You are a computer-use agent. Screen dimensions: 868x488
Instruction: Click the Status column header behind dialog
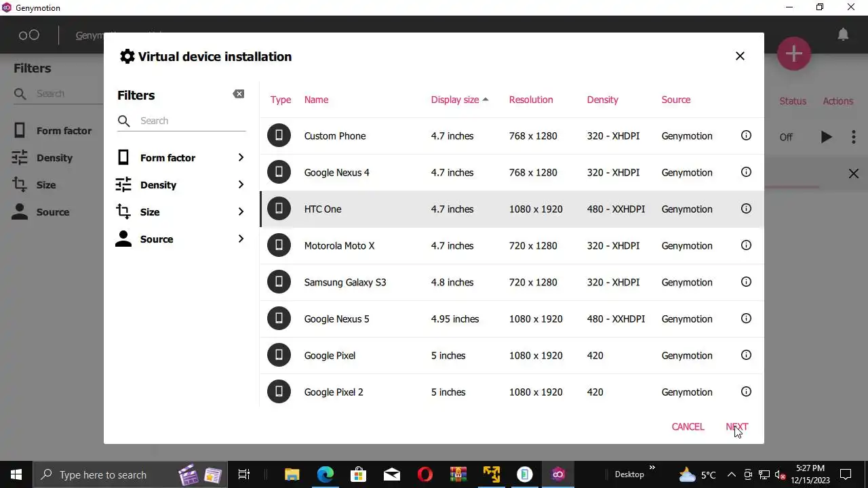793,101
